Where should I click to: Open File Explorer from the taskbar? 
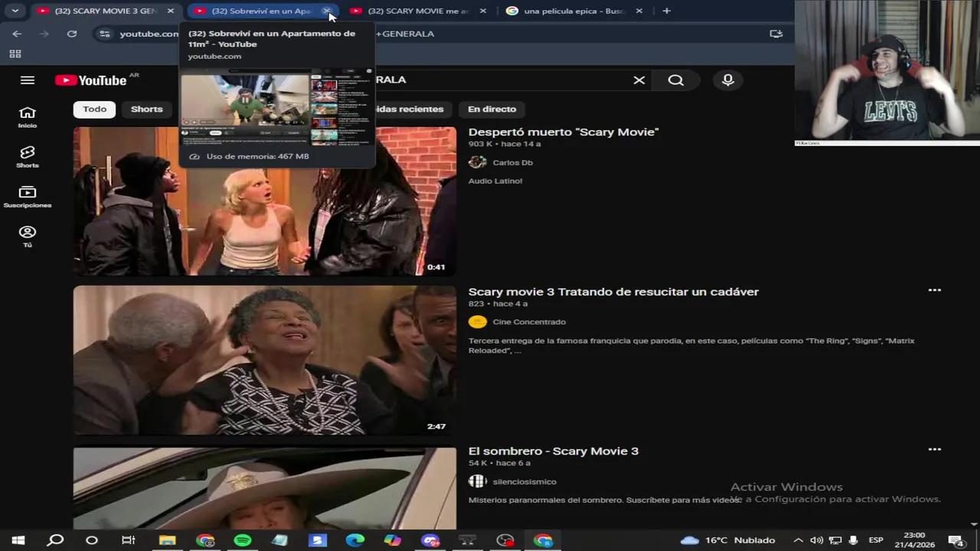(167, 540)
